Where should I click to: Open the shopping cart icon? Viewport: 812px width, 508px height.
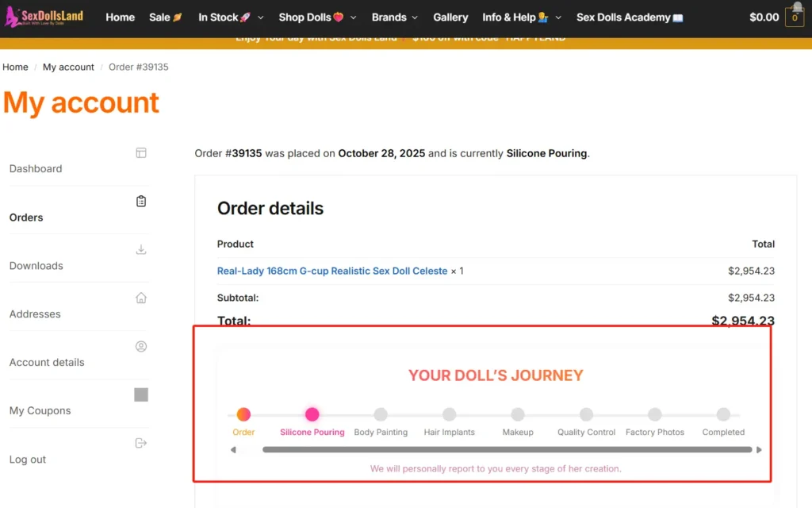[794, 17]
